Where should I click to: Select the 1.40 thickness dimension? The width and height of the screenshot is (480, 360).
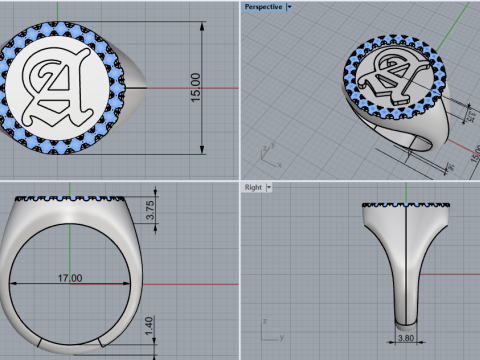click(149, 326)
